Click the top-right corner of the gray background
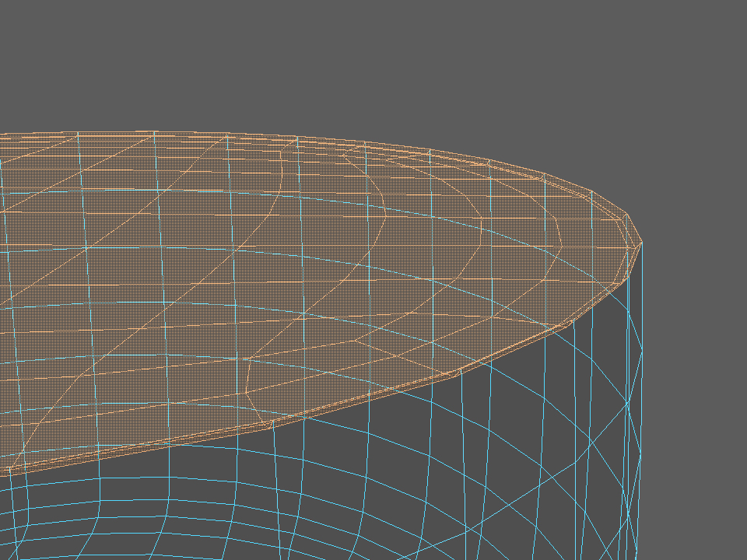The image size is (747, 560). (742, 4)
